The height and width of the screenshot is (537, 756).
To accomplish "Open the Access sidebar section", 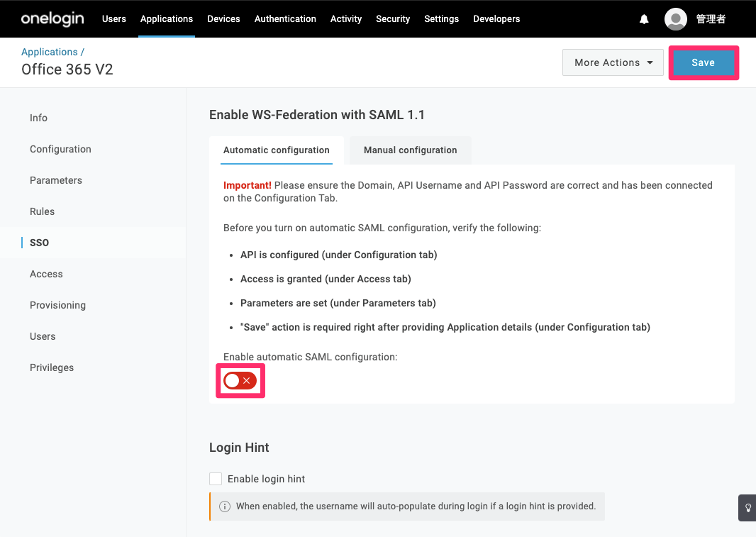I will 46,274.
